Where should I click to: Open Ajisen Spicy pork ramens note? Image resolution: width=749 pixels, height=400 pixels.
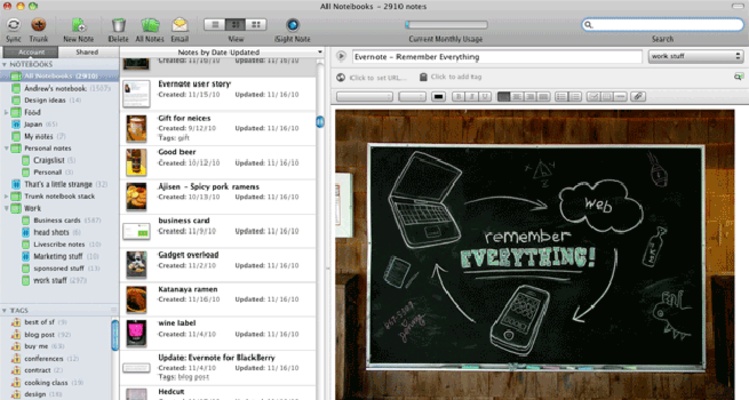218,197
